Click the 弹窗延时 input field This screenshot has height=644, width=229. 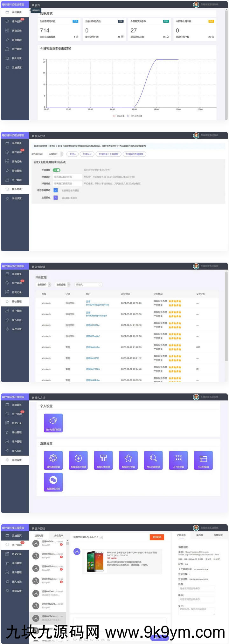click(67, 177)
